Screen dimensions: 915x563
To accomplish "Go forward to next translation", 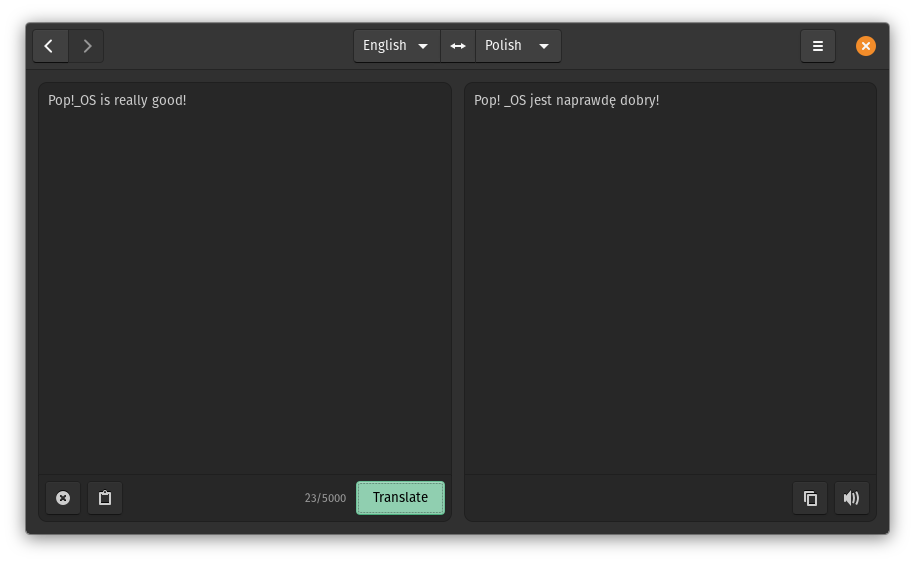I will [x=86, y=46].
